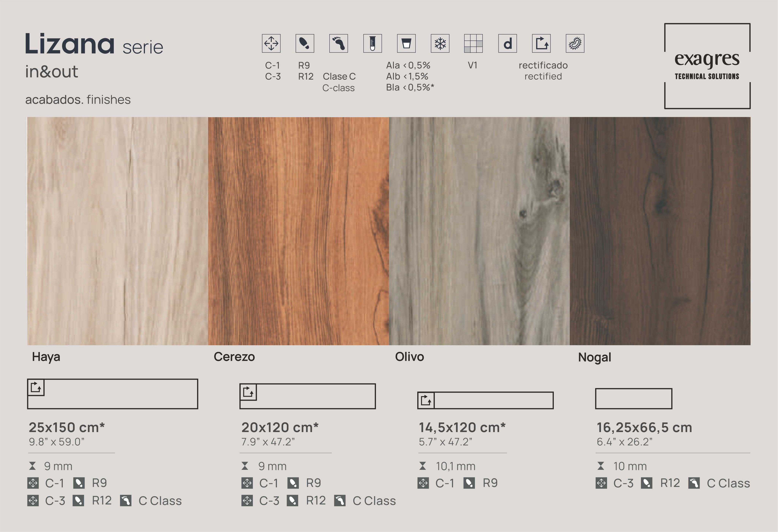Click the antibacterial microbe icon
Image resolution: width=778 pixels, height=532 pixels.
[x=575, y=43]
